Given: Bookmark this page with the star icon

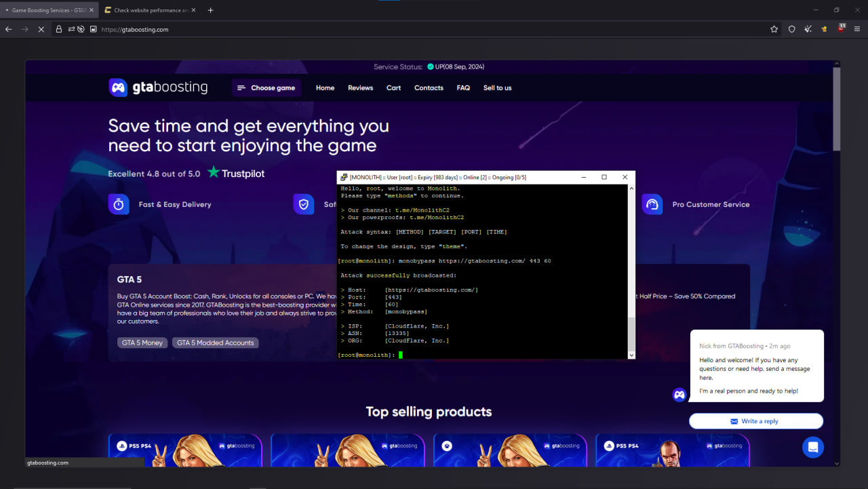Looking at the screenshot, I should point(774,29).
